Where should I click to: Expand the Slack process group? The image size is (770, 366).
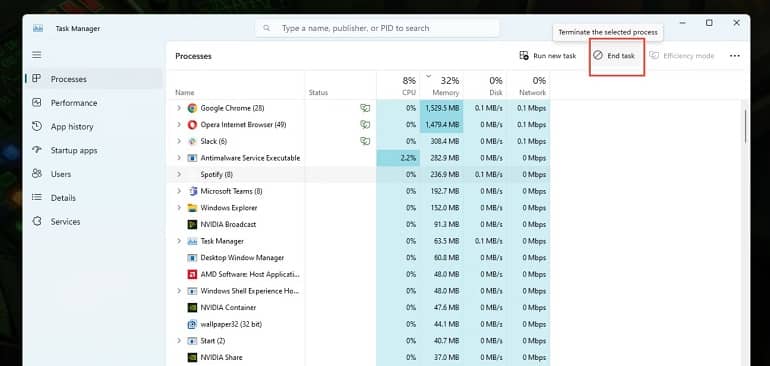point(179,141)
